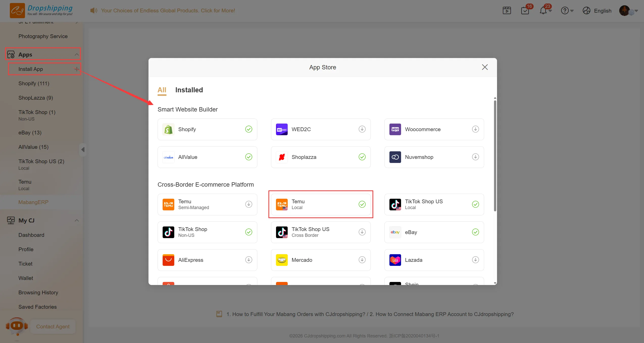This screenshot has height=343, width=644.
Task: Open the notification bell icon
Action: pyautogui.click(x=543, y=11)
